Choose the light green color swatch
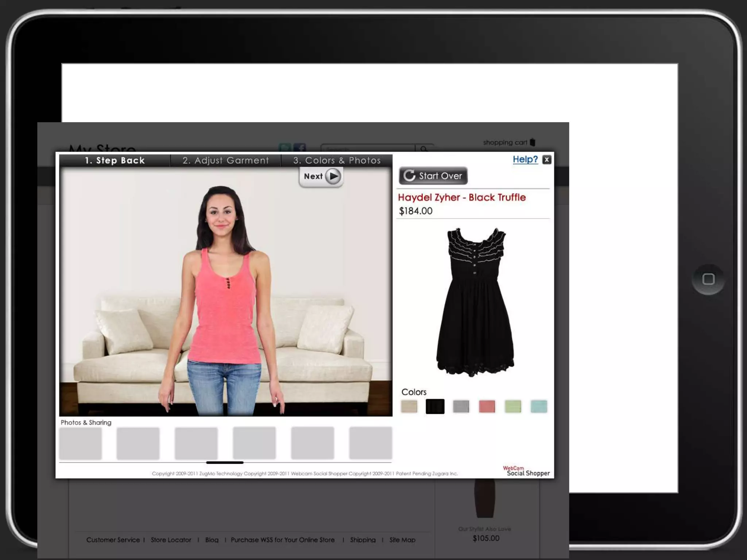747x560 pixels. [513, 406]
